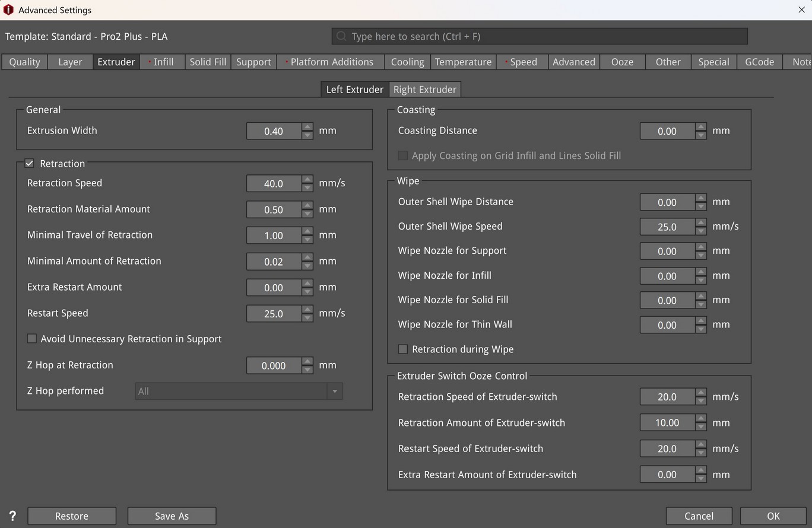Click the Retraction Material Amount value field
Image resolution: width=812 pixels, height=528 pixels.
274,209
